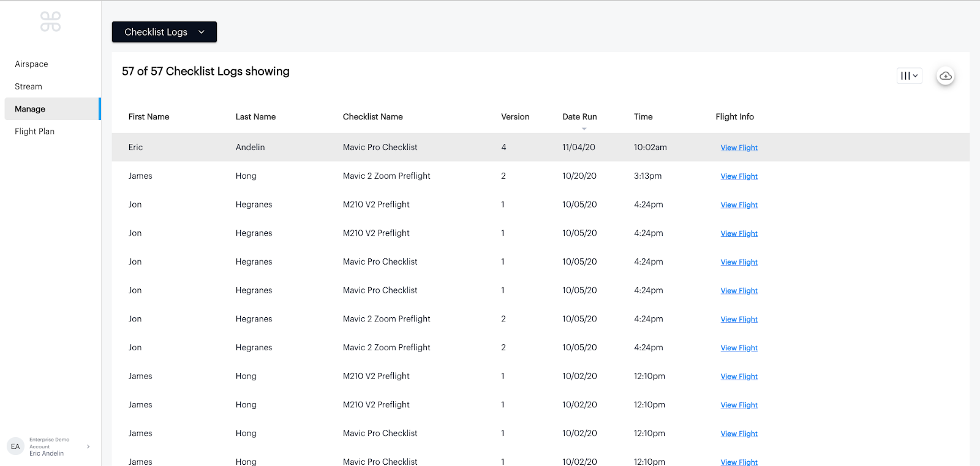View Flight for first Jon Mavic 2 Zoom row
The image size is (980, 466).
(739, 319)
